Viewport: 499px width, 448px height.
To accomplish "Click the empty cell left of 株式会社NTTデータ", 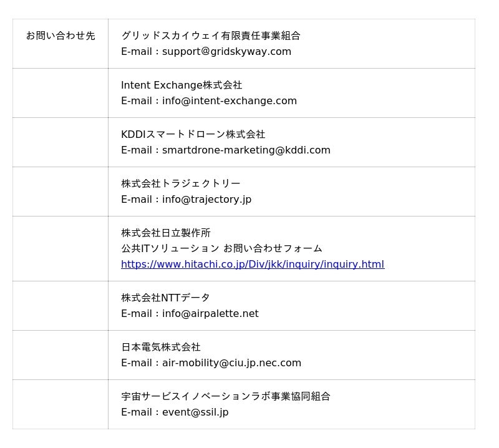I will [x=61, y=306].
